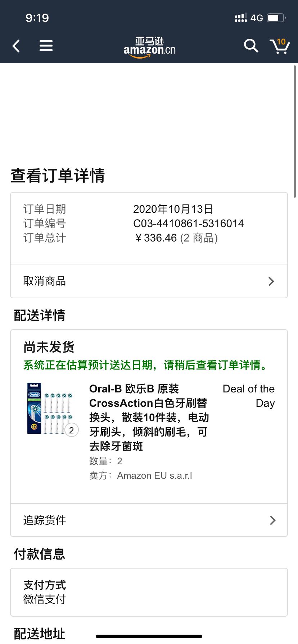The height and width of the screenshot is (644, 298).
Task: Open the 取消商品 row
Action: [x=149, y=281]
